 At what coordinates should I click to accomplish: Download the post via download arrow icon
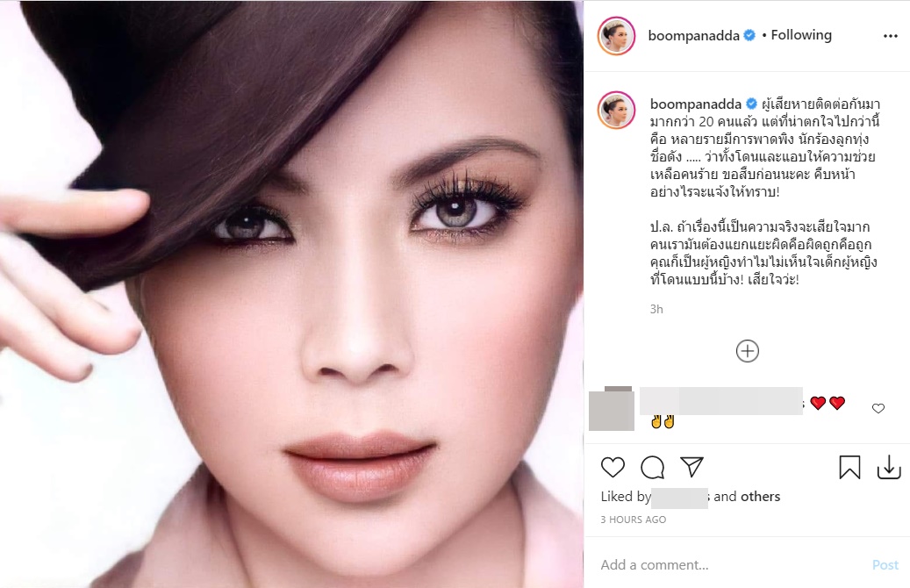pos(889,467)
